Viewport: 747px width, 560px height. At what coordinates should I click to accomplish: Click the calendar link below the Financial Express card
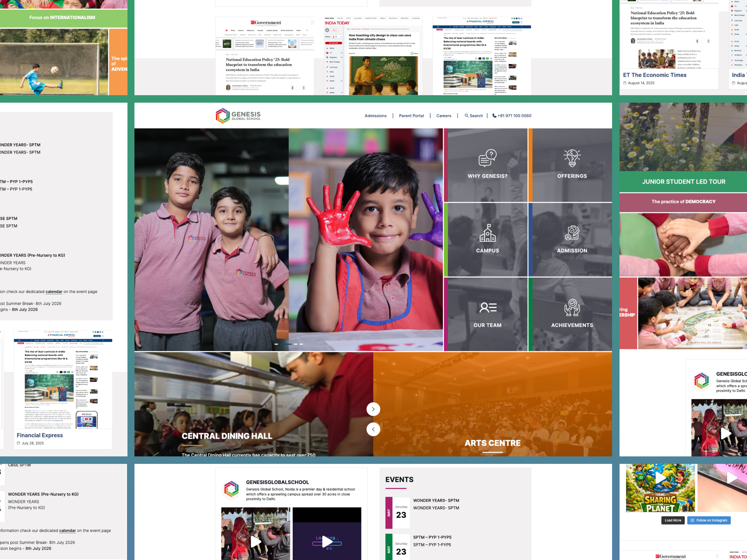[x=68, y=531]
